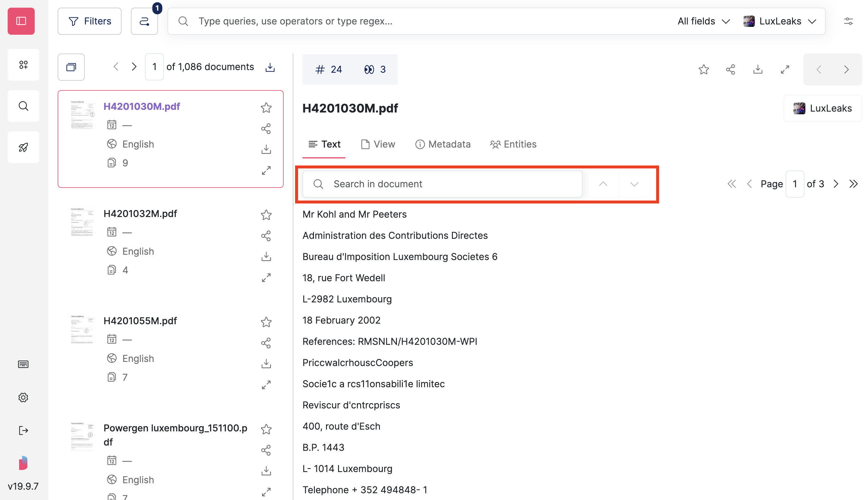Open H4201032M.pdf document

click(x=140, y=213)
